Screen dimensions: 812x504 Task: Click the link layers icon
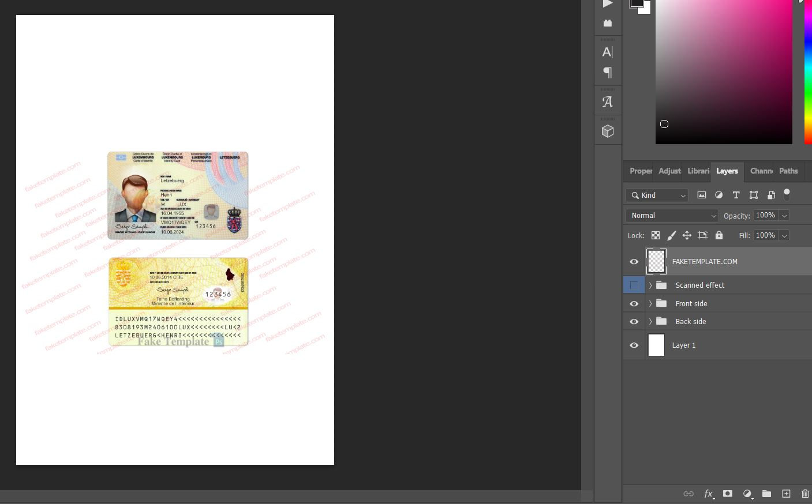click(688, 494)
